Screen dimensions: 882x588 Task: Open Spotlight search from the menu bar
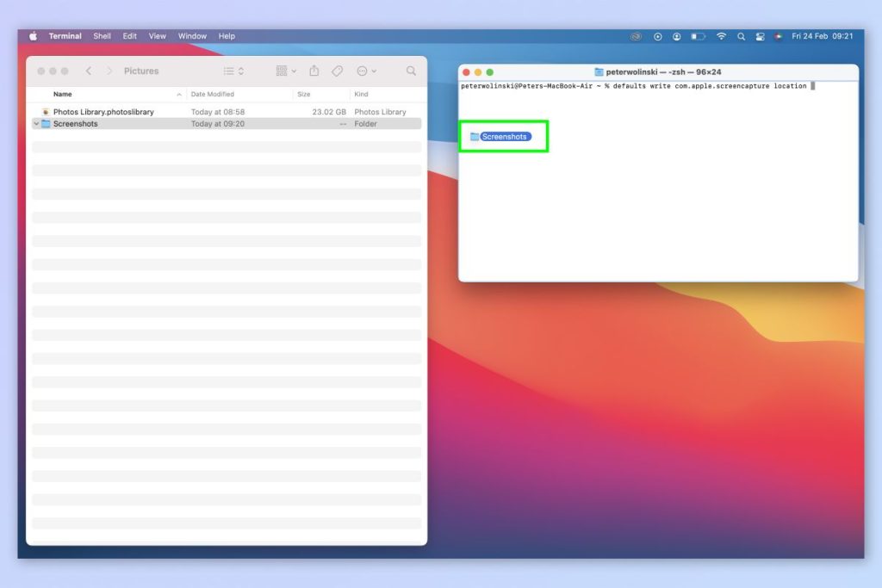[x=742, y=36]
